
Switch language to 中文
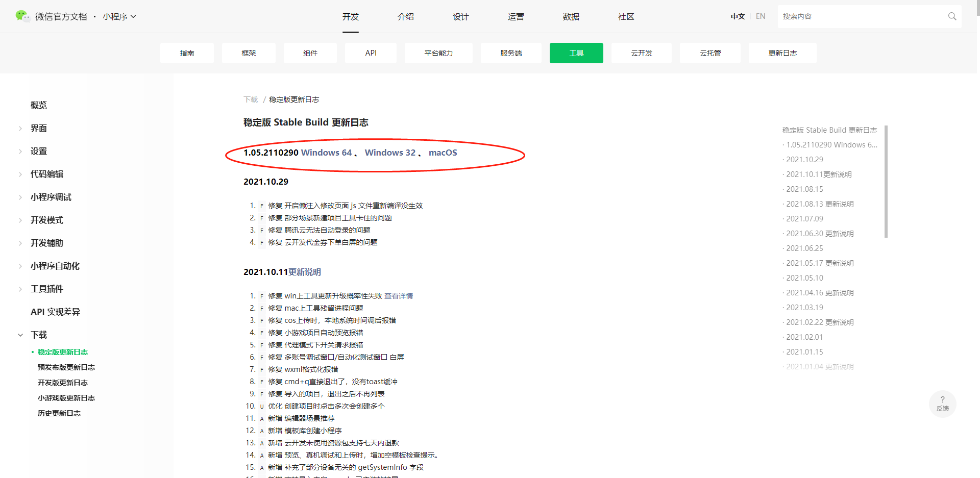pos(738,16)
